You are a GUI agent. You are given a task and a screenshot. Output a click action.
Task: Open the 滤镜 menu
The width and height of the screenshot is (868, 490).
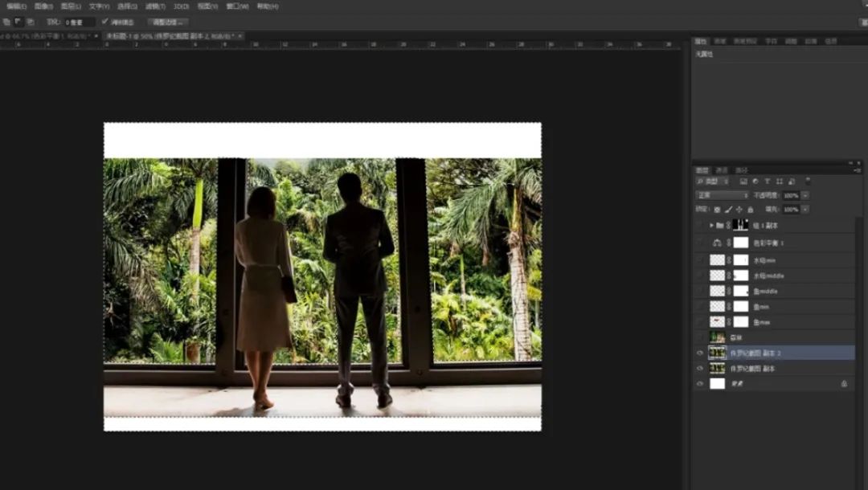pos(156,6)
